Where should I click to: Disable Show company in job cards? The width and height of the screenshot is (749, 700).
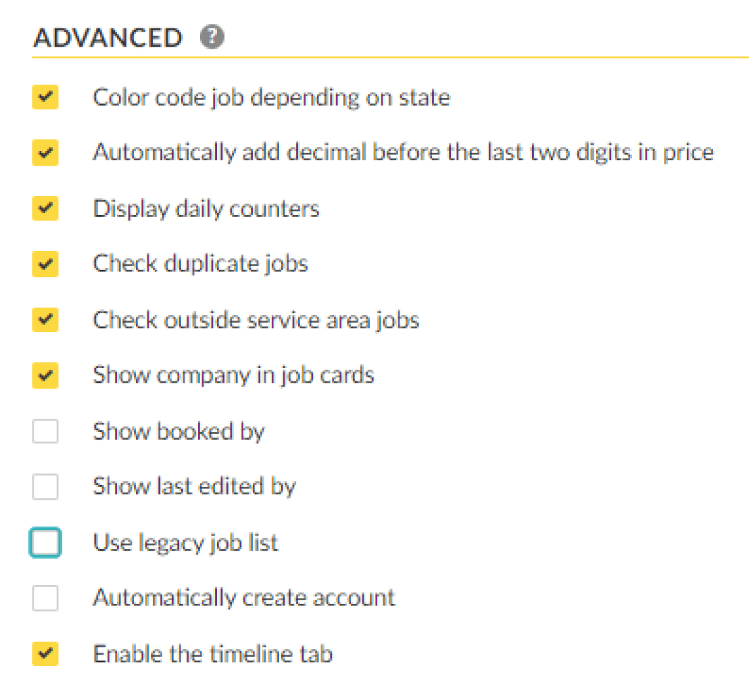pos(45,375)
